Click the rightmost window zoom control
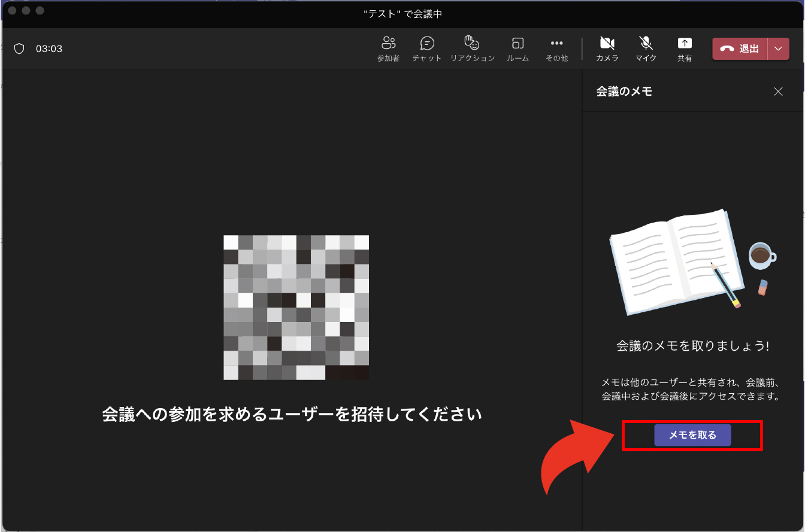 click(x=40, y=11)
